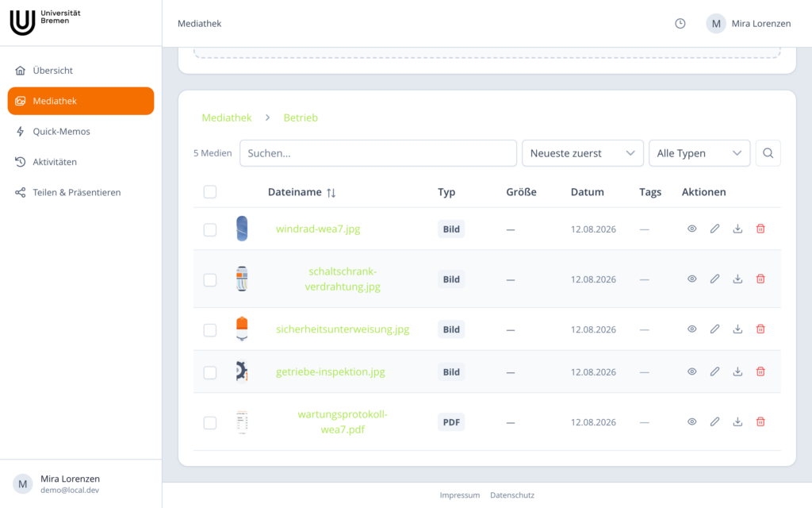
Task: Select the sicherheitsunterweisung.jpg row checkbox
Action: click(x=209, y=330)
